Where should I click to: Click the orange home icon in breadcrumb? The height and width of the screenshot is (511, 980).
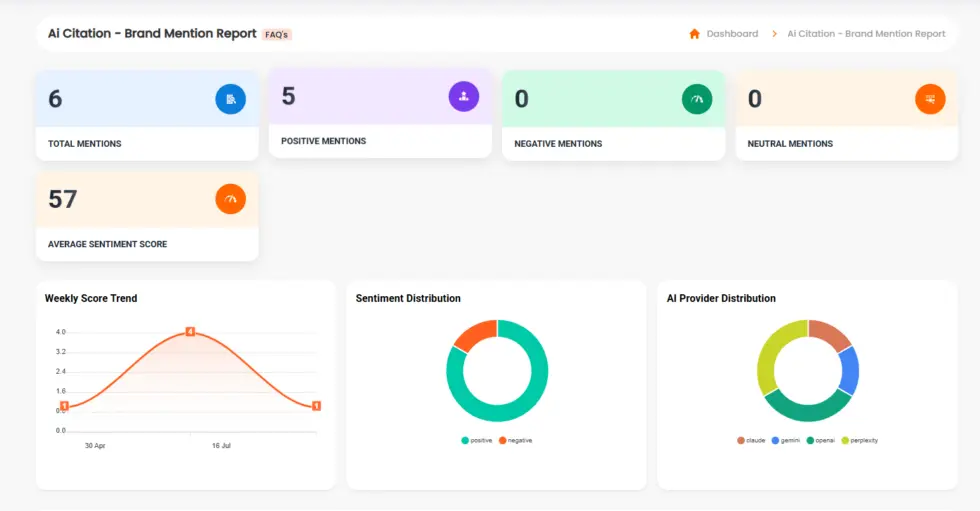click(x=694, y=34)
